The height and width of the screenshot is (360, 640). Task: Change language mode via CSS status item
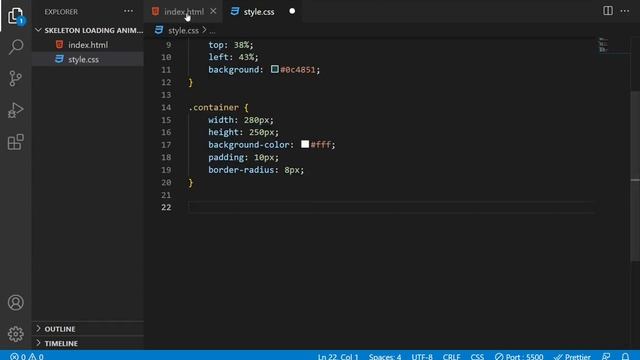477,356
